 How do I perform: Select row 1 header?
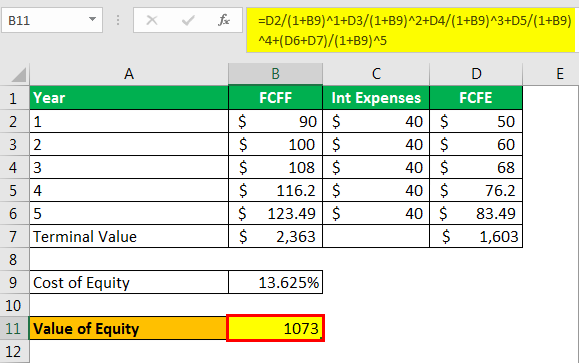(13, 98)
